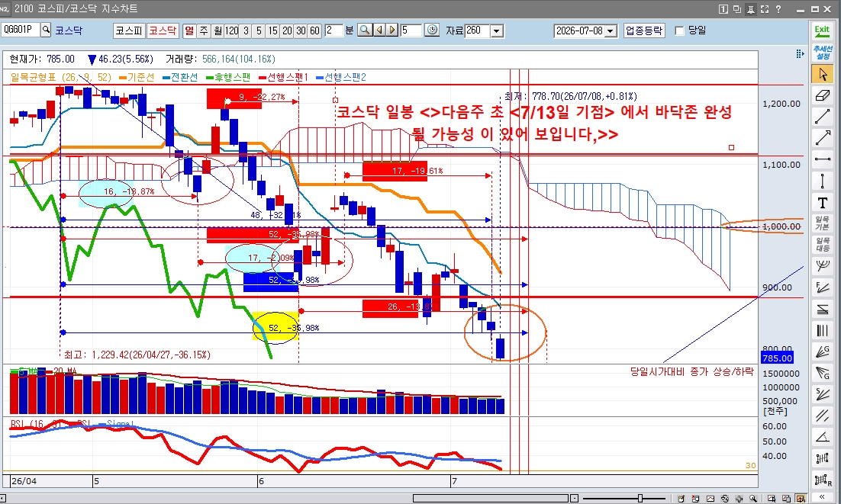Click the 업종등락 button
This screenshot has height=504, width=841.
tap(644, 30)
